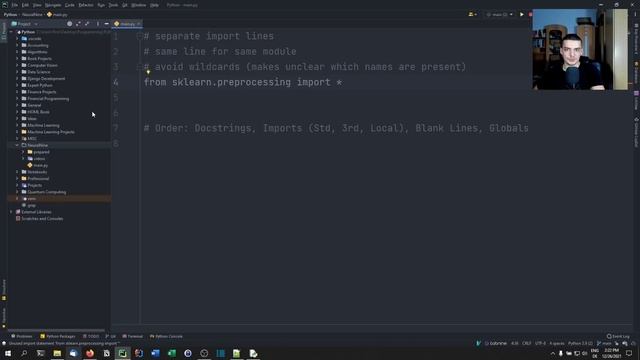Open Word from the taskbar

click(155, 353)
